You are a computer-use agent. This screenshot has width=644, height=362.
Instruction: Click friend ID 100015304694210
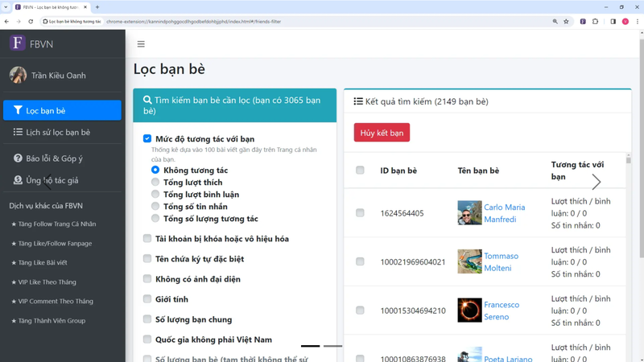[413, 311]
